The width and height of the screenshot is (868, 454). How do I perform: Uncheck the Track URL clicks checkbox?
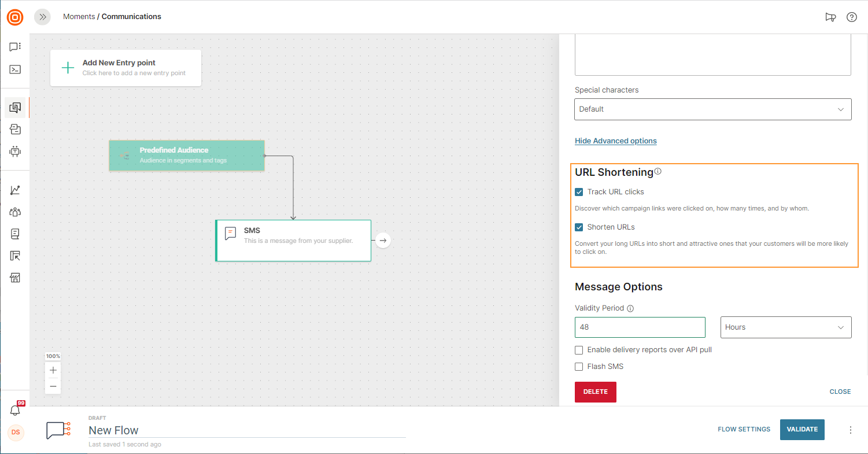(579, 192)
